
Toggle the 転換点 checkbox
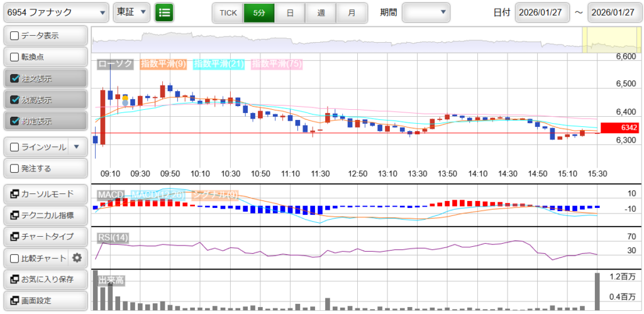click(x=15, y=57)
